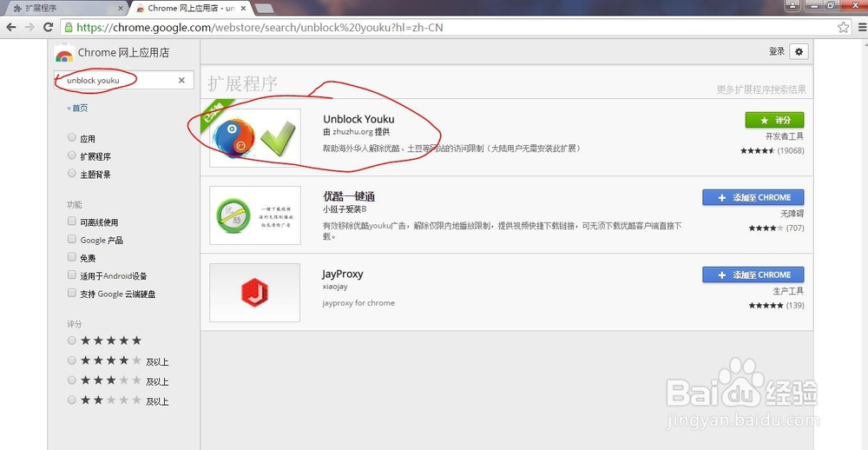
Task: Select the 扩展程序 radio button
Action: tap(71, 155)
